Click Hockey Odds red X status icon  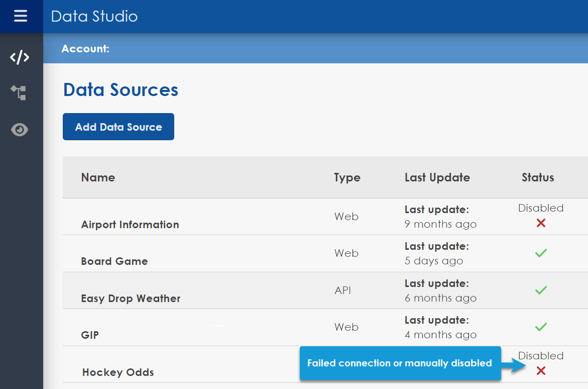541,371
